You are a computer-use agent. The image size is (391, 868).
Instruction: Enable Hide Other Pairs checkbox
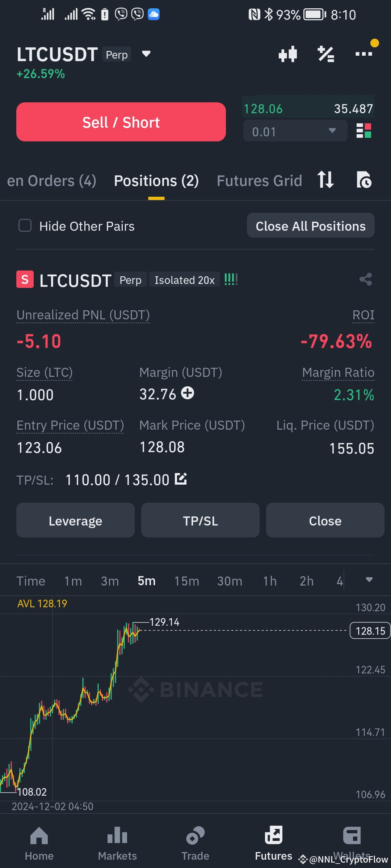(x=25, y=226)
